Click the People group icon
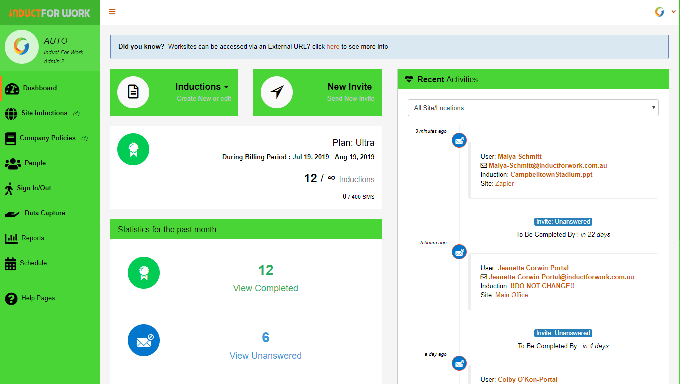 coord(13,163)
